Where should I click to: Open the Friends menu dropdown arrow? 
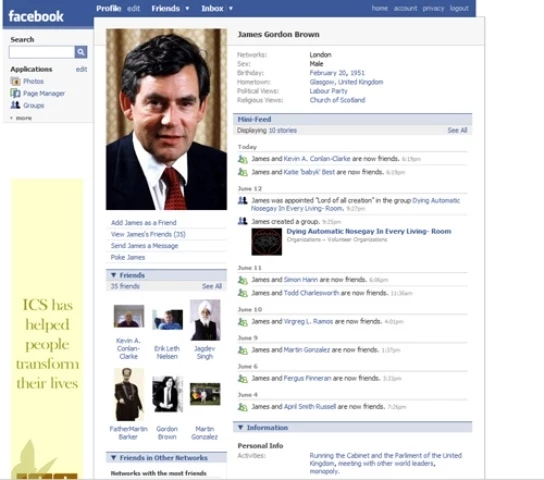(187, 8)
